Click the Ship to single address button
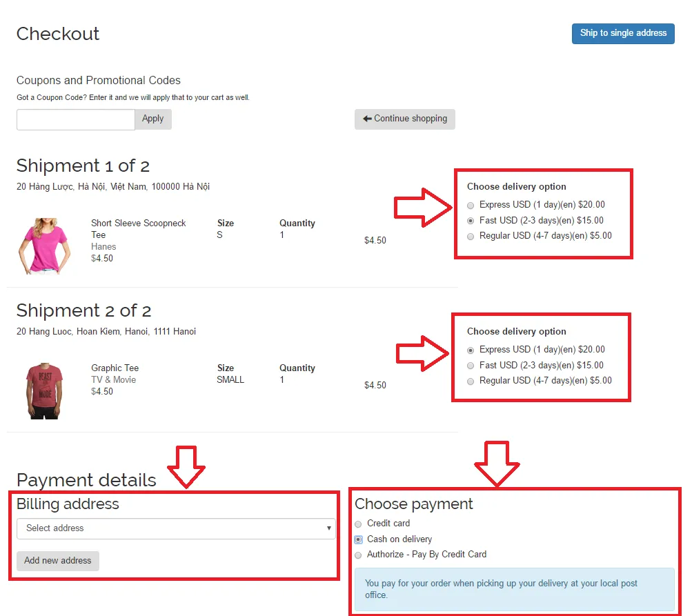692x616 pixels. [x=622, y=33]
